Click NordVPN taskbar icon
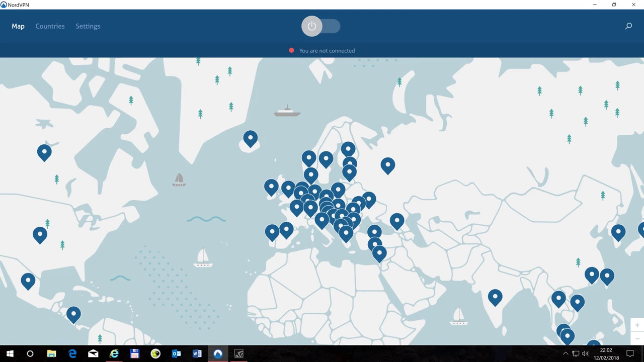This screenshot has height=362, width=644. tap(218, 354)
